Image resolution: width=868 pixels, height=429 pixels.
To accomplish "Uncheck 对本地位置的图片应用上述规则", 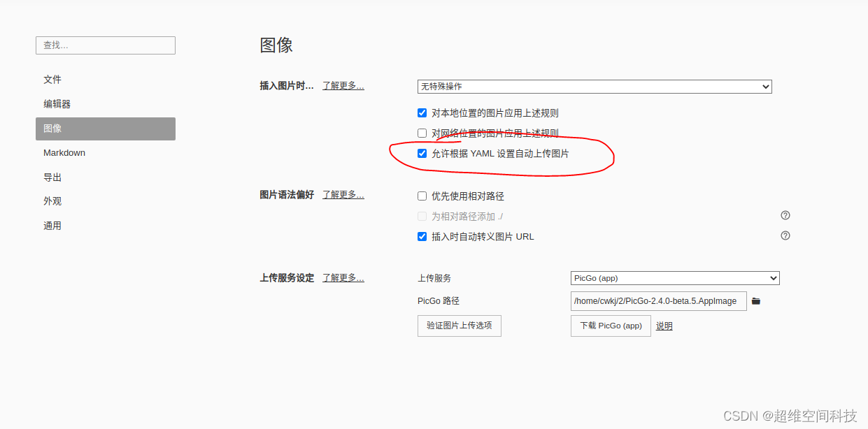I will pyautogui.click(x=422, y=112).
